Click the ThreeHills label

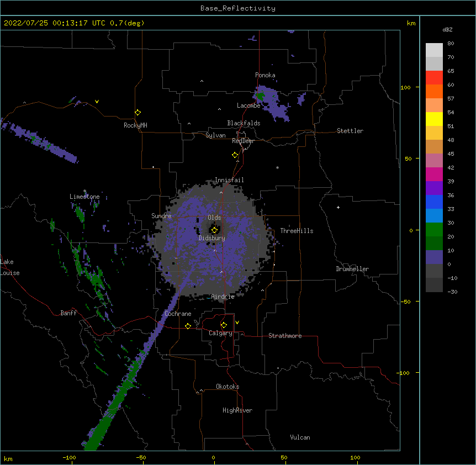pos(297,231)
